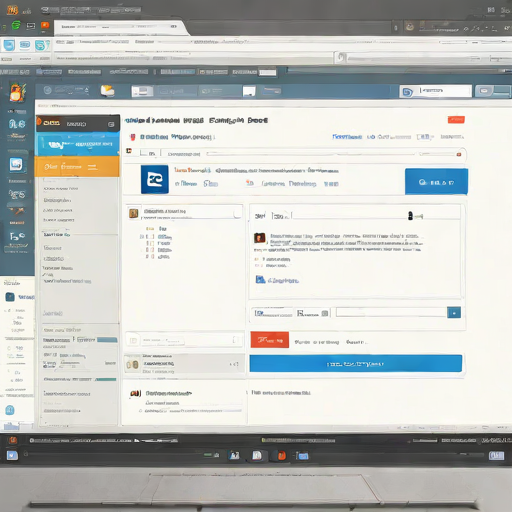Click the blue swirl icon inside the search field
This screenshot has height=512, width=512.
tap(407, 92)
